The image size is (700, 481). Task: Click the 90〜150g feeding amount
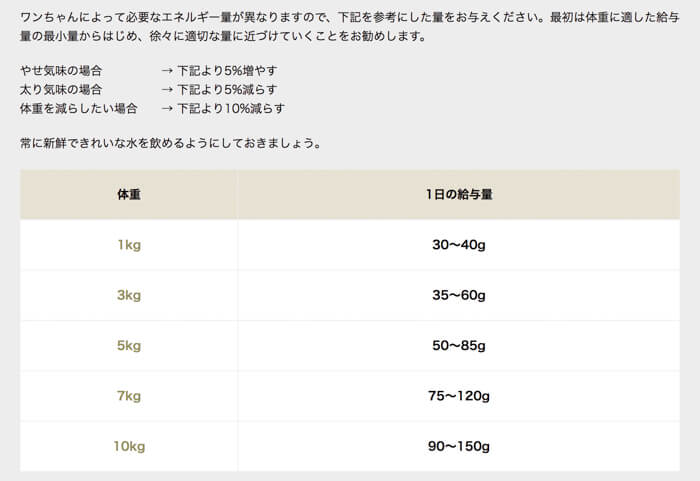pyautogui.click(x=458, y=447)
